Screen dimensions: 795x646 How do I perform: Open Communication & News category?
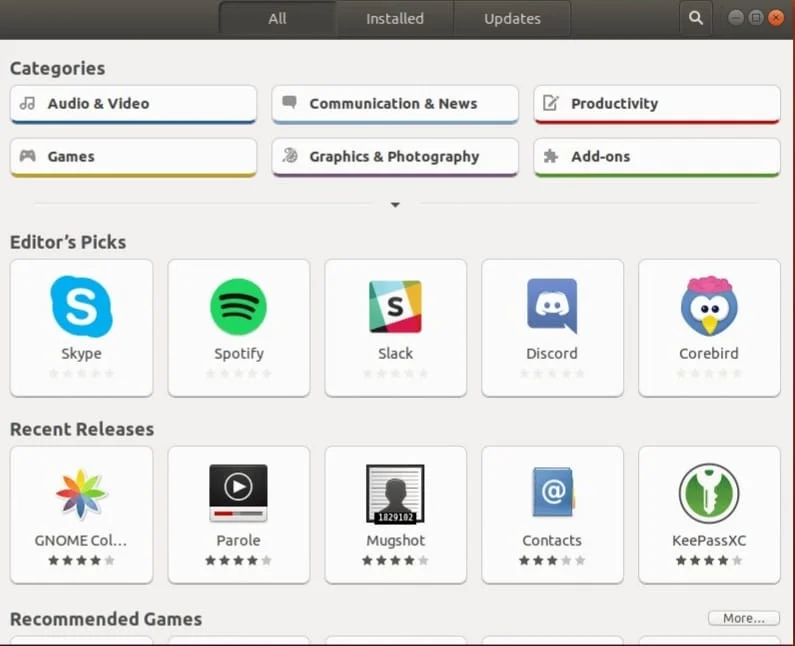[395, 104]
